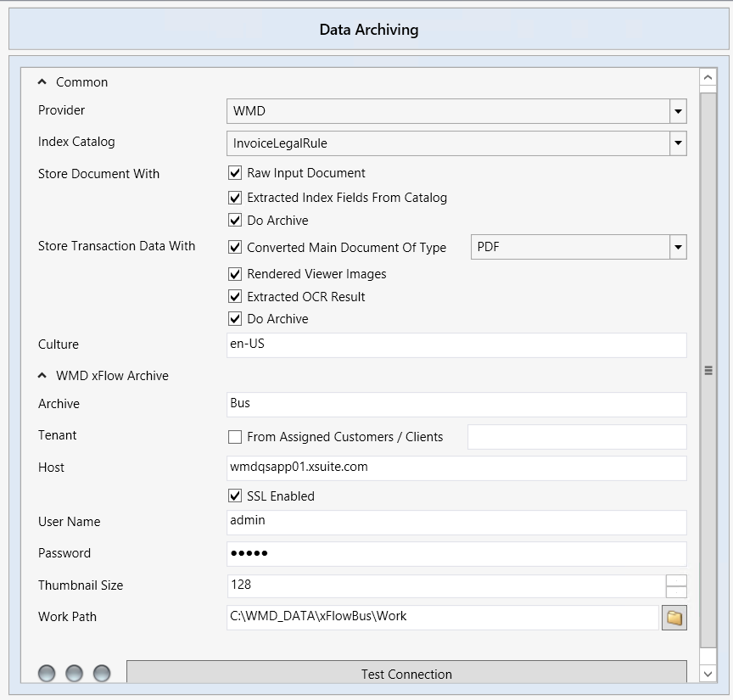The image size is (733, 700).
Task: Open the Index Catalog dropdown
Action: coord(677,143)
